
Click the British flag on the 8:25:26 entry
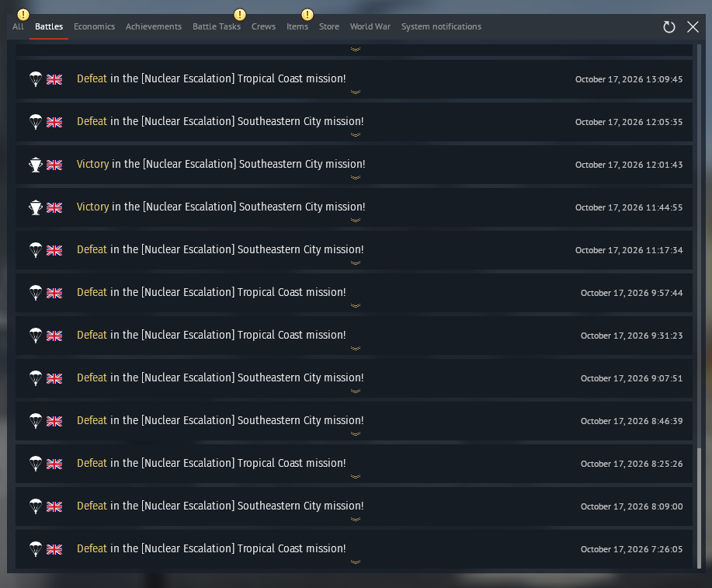coord(54,464)
